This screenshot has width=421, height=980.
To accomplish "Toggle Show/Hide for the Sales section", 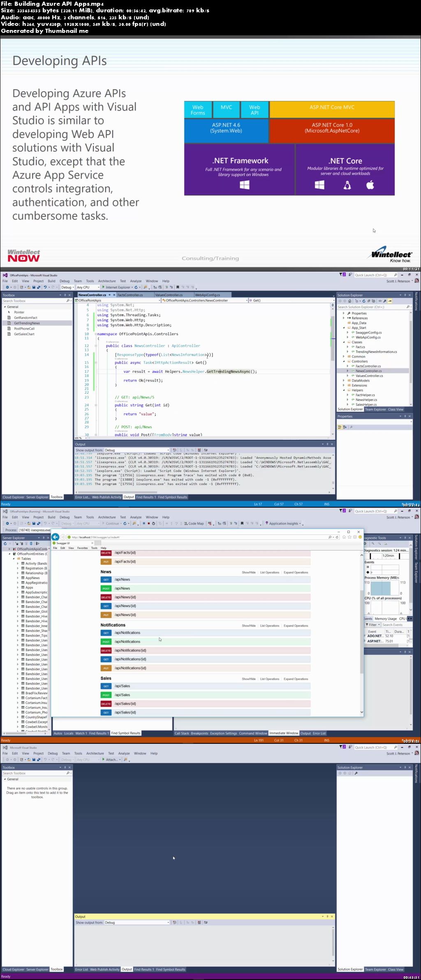I will (x=249, y=679).
